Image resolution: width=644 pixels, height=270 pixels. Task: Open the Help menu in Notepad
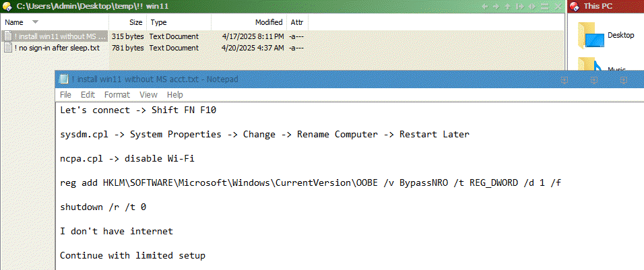click(175, 95)
